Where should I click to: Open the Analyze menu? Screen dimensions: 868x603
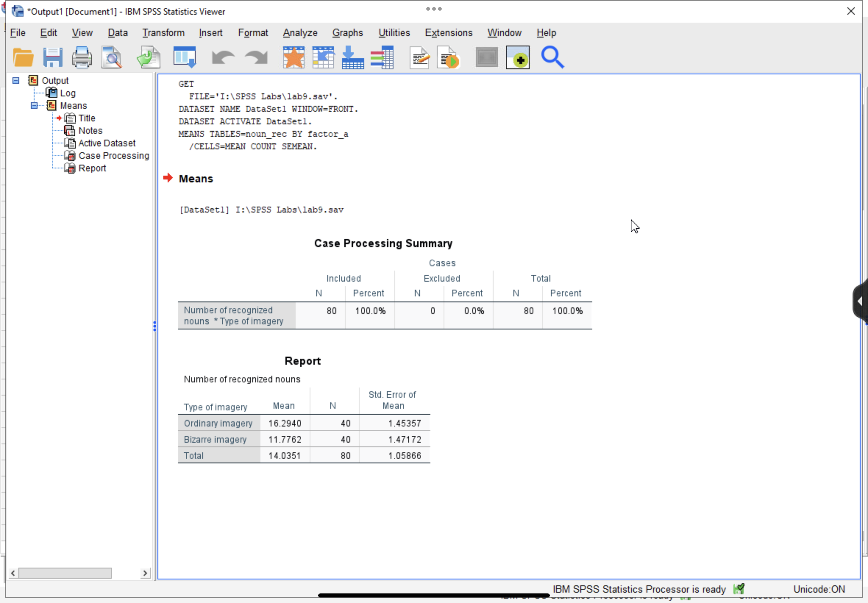pos(299,33)
